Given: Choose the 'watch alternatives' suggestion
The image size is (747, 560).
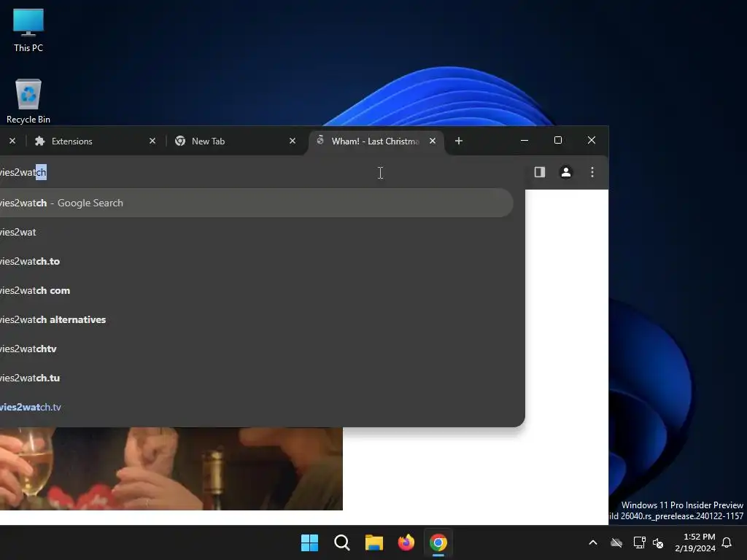Looking at the screenshot, I should pyautogui.click(x=256, y=319).
